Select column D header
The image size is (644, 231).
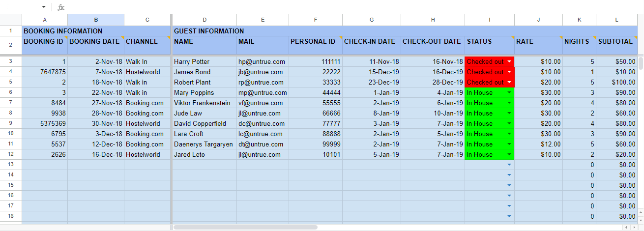pos(205,20)
